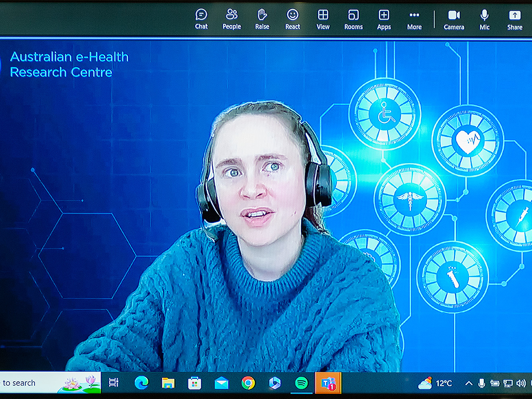Open the Apps button in meeting toolbar
The image size is (532, 399).
pos(384,20)
